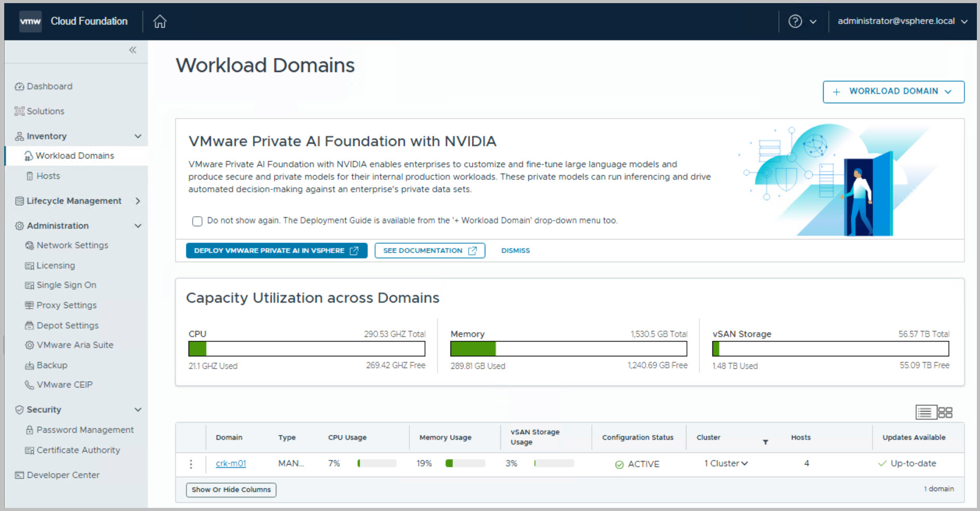This screenshot has height=511, width=980.
Task: Collapse the Inventory section
Action: click(138, 136)
